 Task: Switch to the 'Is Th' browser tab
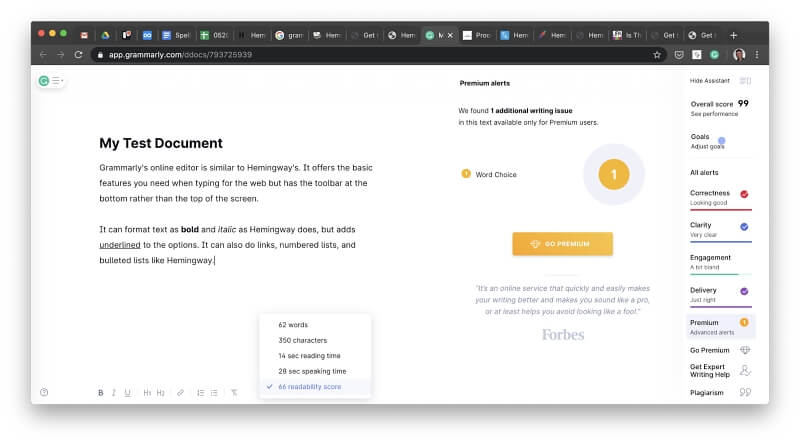tap(627, 35)
